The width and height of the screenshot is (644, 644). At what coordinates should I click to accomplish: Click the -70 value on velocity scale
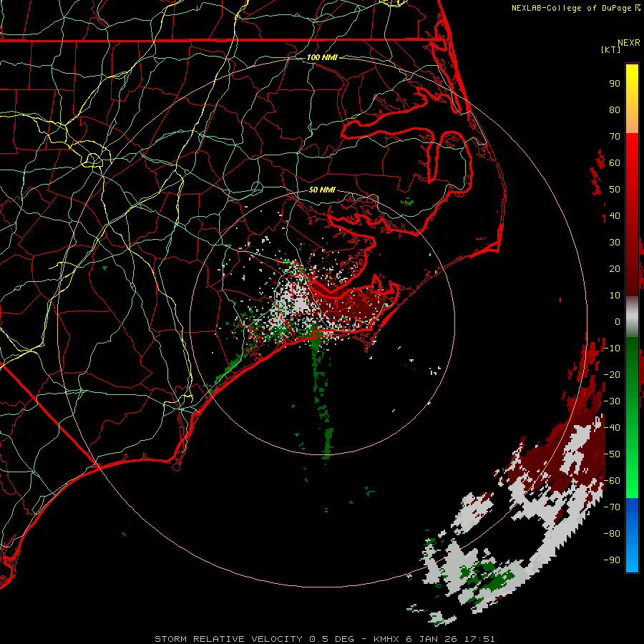coord(612,507)
